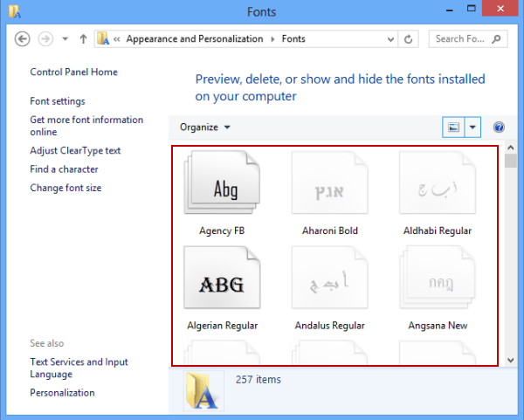Screen dimensions: 524x420
Task: Go up one level with Up arrow
Action: coord(83,39)
